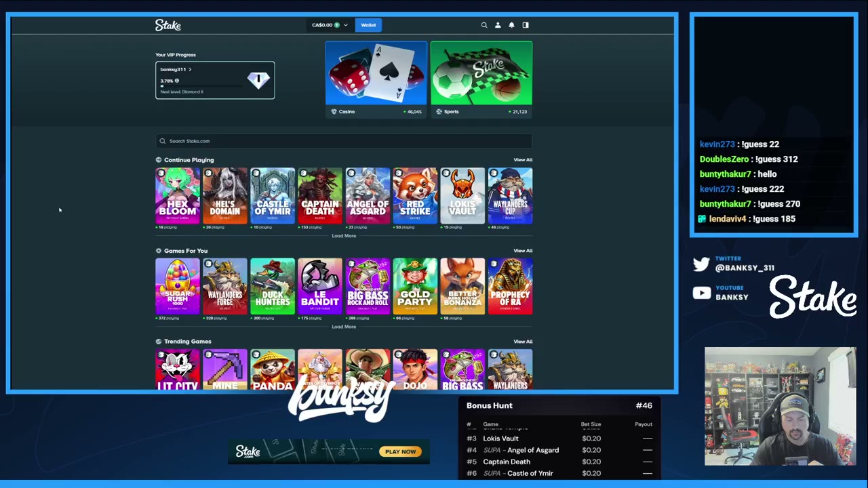The width and height of the screenshot is (868, 488).
Task: Click the Stake logo in the site header
Action: tap(167, 25)
